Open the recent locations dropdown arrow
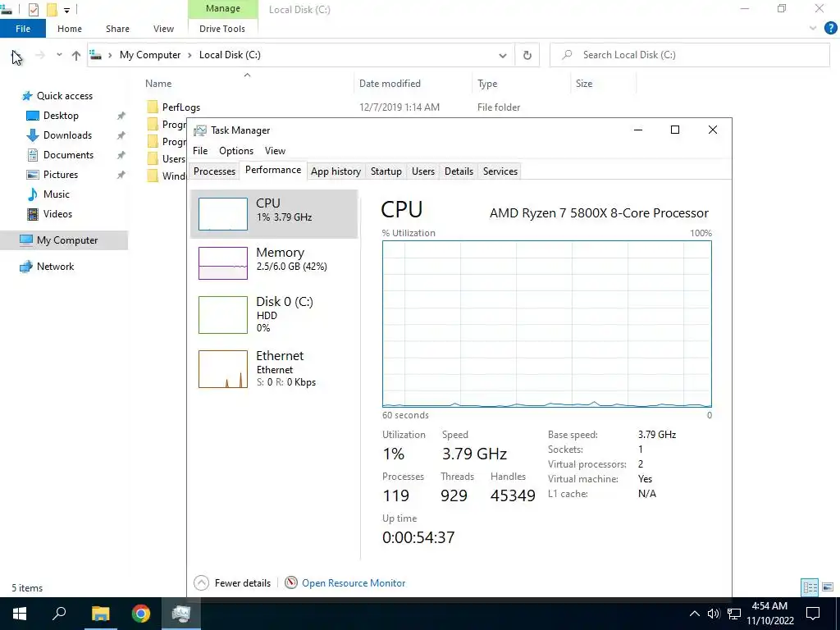This screenshot has width=840, height=630. pos(59,55)
